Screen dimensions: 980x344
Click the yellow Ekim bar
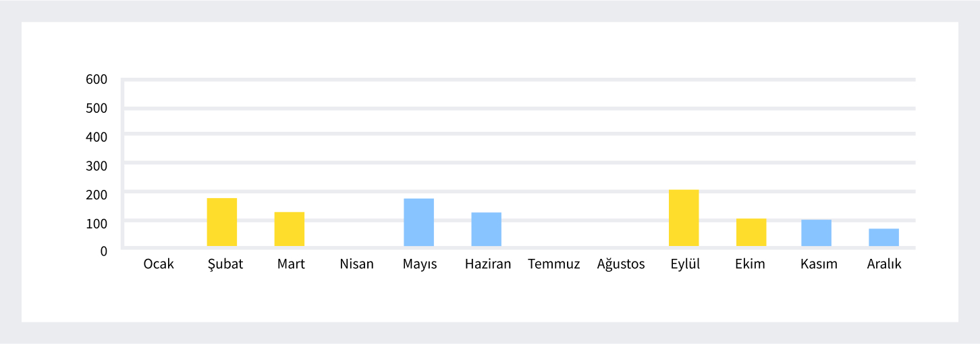751,232
